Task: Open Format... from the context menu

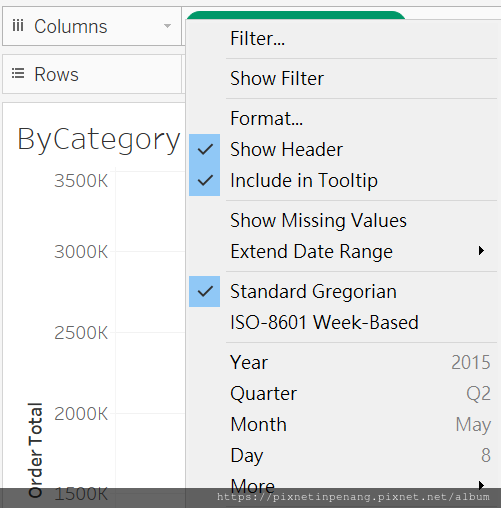Action: click(x=343, y=118)
